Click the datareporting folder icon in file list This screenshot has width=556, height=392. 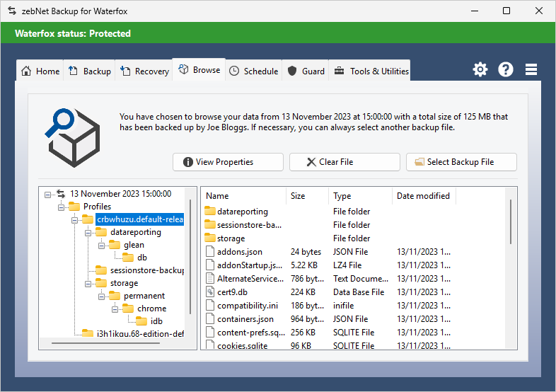click(210, 212)
